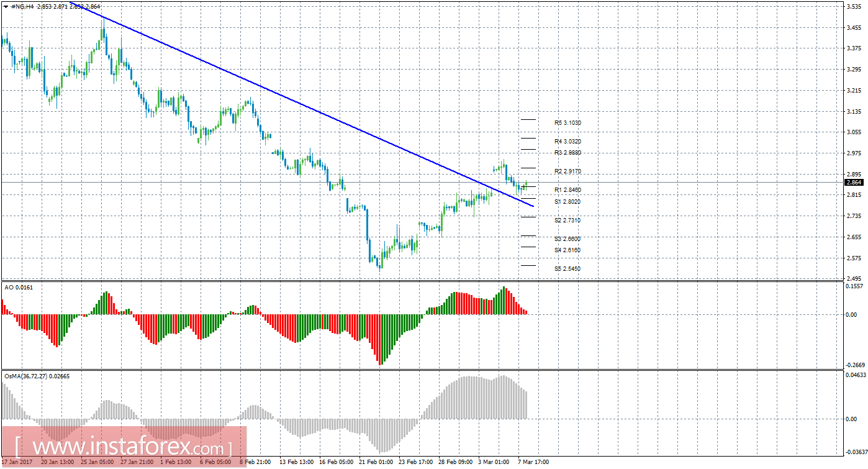Click the R1 2.8460 pivot label
Viewport: 868px width, 469px height.
(567, 189)
